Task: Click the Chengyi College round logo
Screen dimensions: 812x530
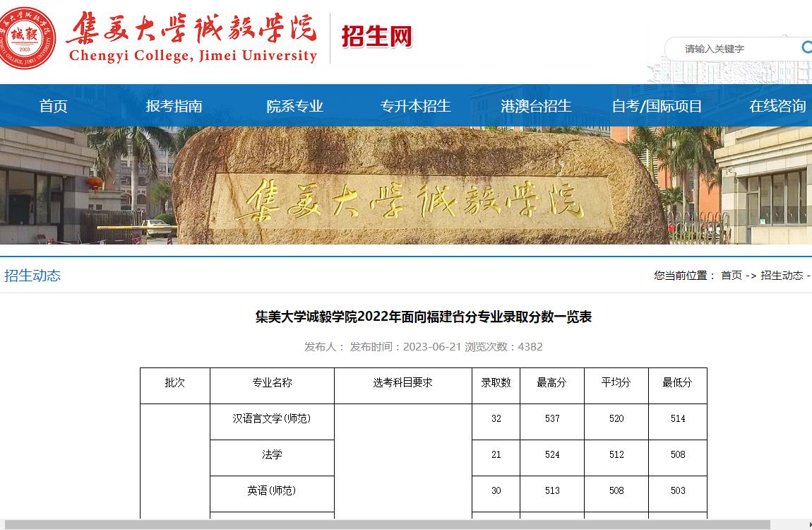Action: click(x=26, y=37)
